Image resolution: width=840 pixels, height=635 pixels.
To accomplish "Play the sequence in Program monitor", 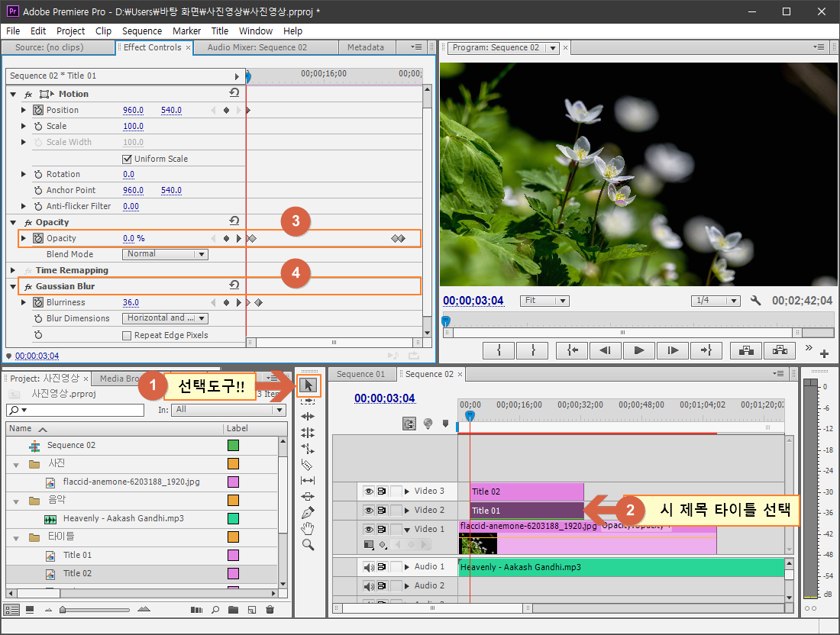I will coord(638,350).
